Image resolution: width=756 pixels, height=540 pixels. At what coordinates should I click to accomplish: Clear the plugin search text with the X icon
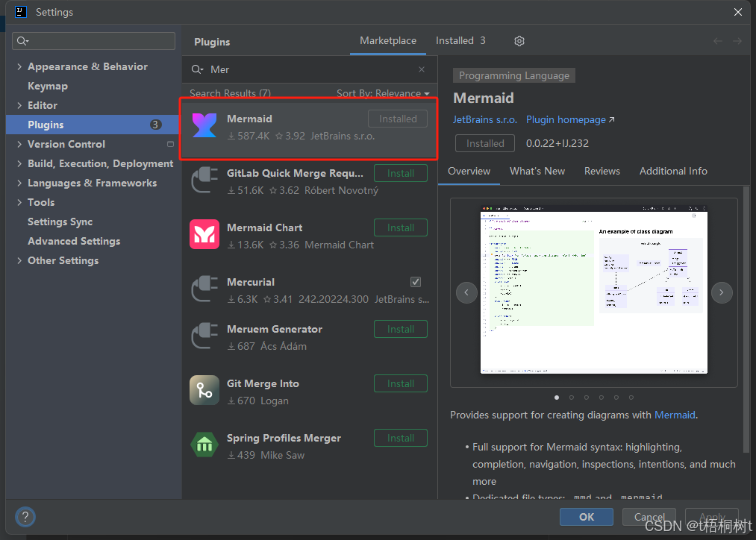[422, 69]
